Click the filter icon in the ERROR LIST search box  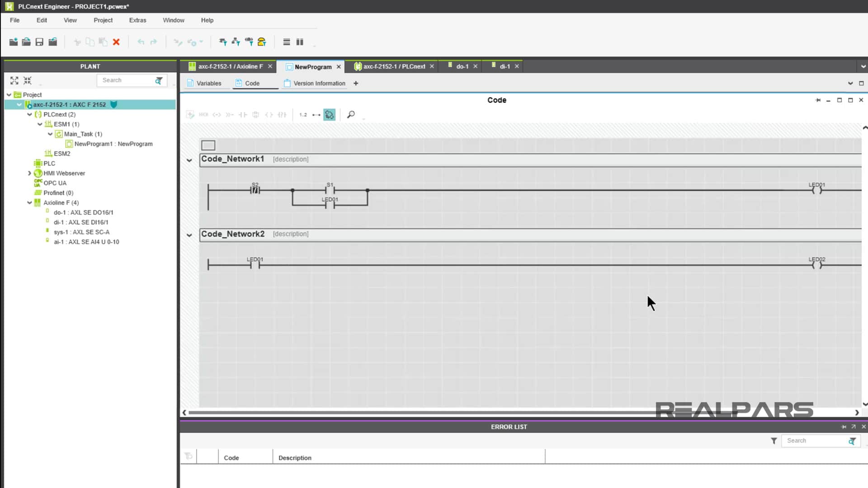(x=852, y=441)
